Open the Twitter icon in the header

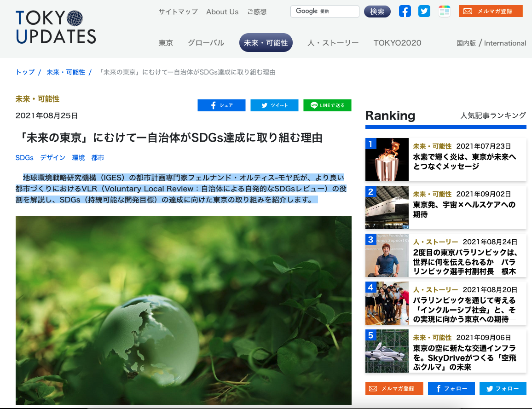click(424, 11)
